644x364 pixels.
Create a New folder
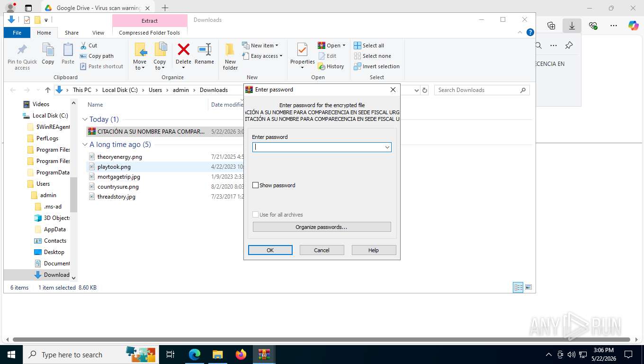[x=230, y=56]
